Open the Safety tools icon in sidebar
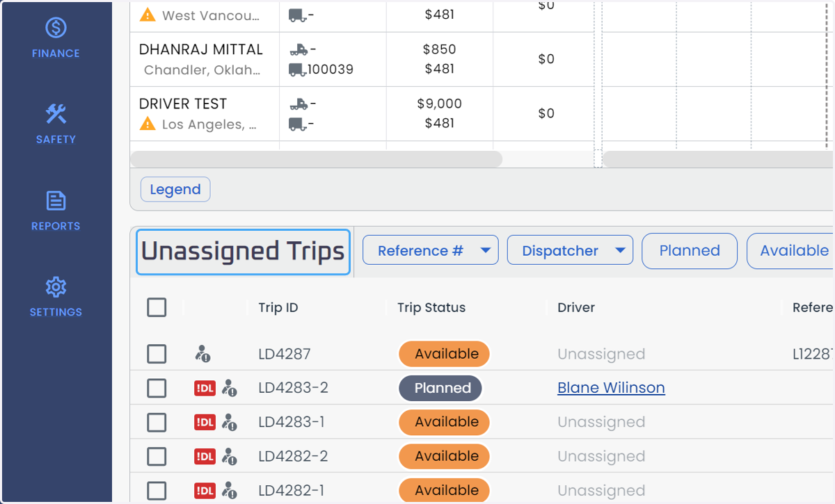The height and width of the screenshot is (504, 835). click(x=56, y=114)
